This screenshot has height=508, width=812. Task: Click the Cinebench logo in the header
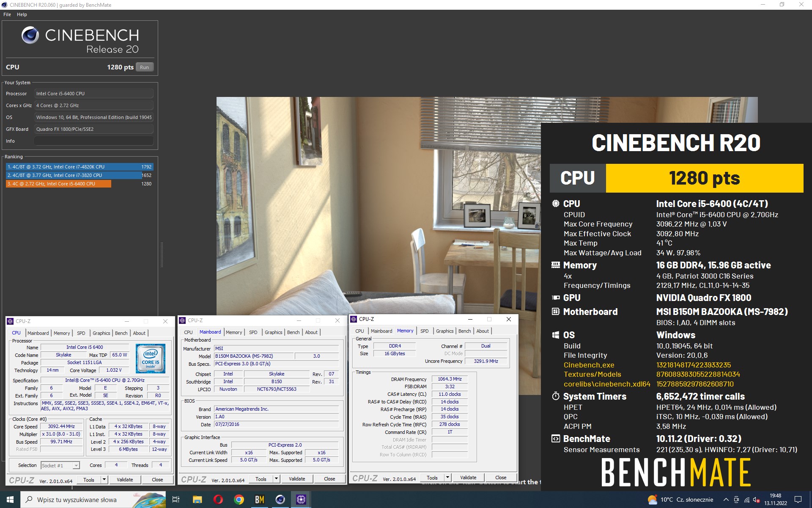click(x=30, y=35)
